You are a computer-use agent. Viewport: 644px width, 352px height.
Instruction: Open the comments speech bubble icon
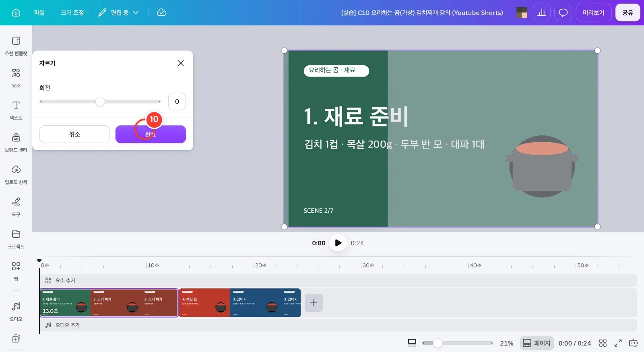[x=563, y=12]
